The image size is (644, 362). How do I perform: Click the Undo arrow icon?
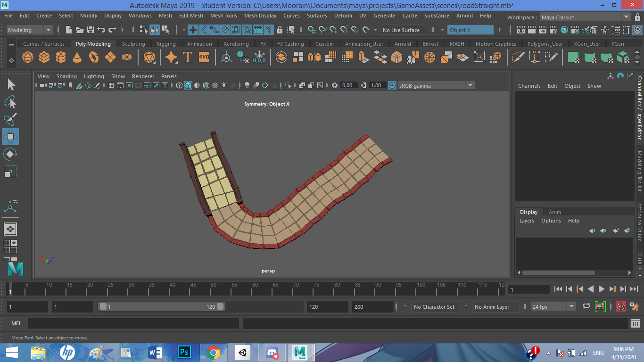pyautogui.click(x=101, y=30)
